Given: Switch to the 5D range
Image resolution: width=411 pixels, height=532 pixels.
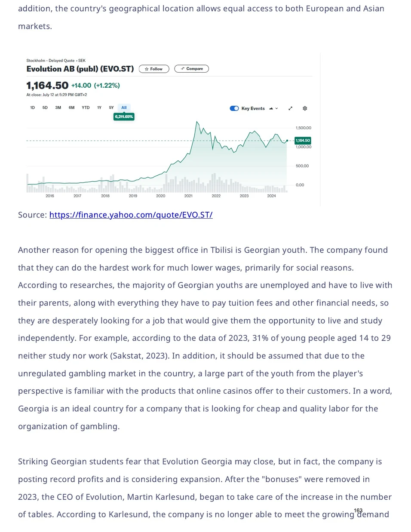Looking at the screenshot, I should (x=45, y=108).
